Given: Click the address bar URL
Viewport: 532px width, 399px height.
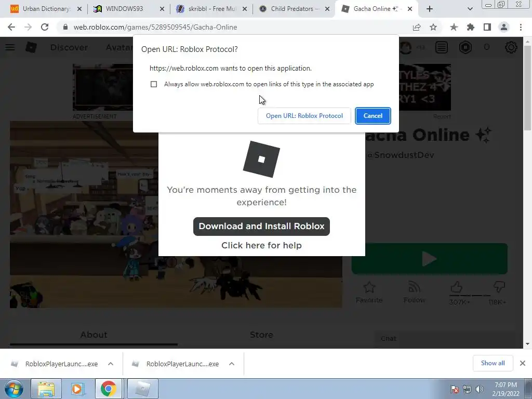Looking at the screenshot, I should 155,27.
